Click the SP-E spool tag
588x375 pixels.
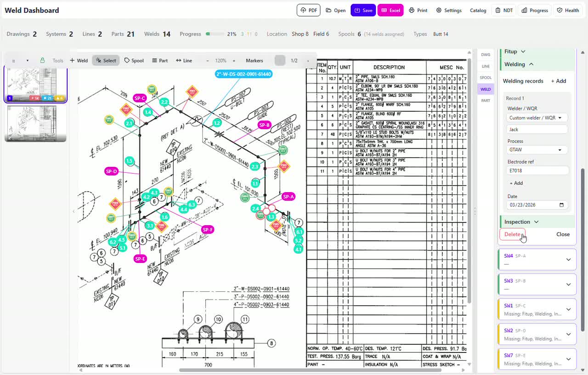point(140,259)
